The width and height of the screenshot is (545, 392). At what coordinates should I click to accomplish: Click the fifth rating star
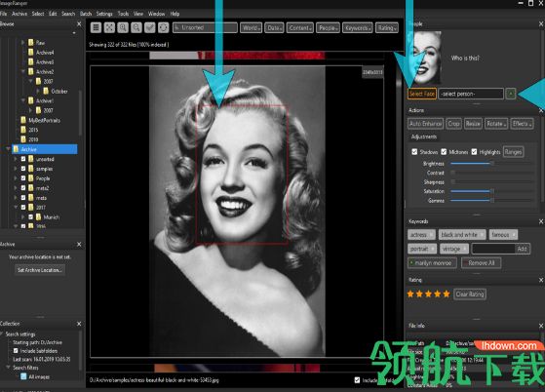[x=447, y=294]
